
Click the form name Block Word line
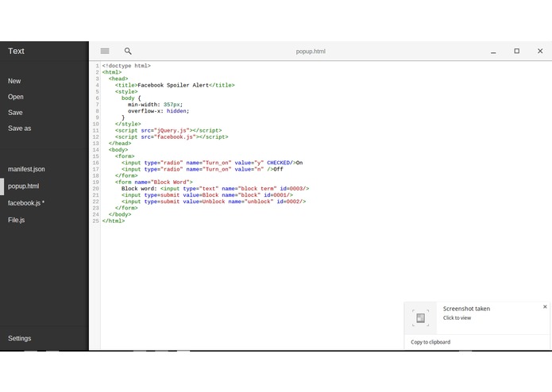coord(154,182)
